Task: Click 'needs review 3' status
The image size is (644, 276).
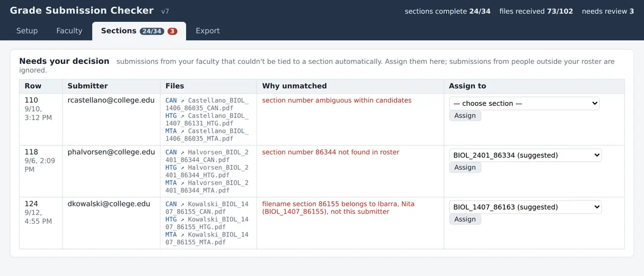Action: [608, 11]
